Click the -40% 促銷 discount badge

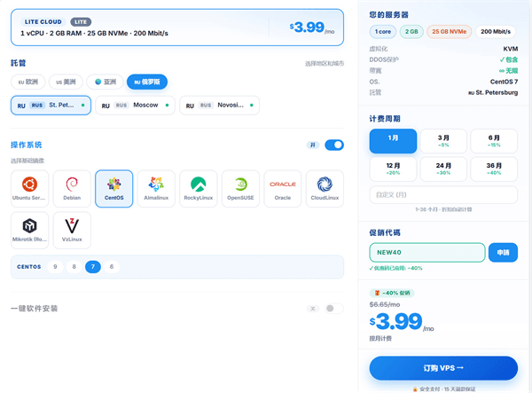pyautogui.click(x=392, y=293)
